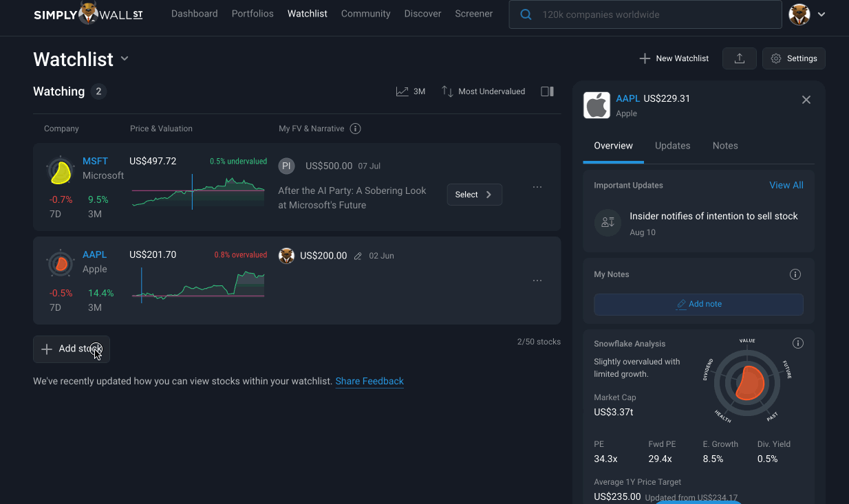Open the Share Feedback link

[369, 381]
